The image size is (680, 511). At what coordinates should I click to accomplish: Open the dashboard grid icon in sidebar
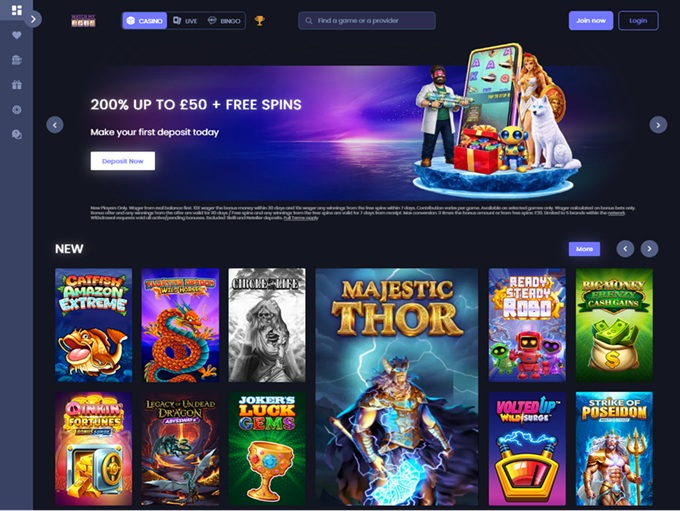click(16, 10)
